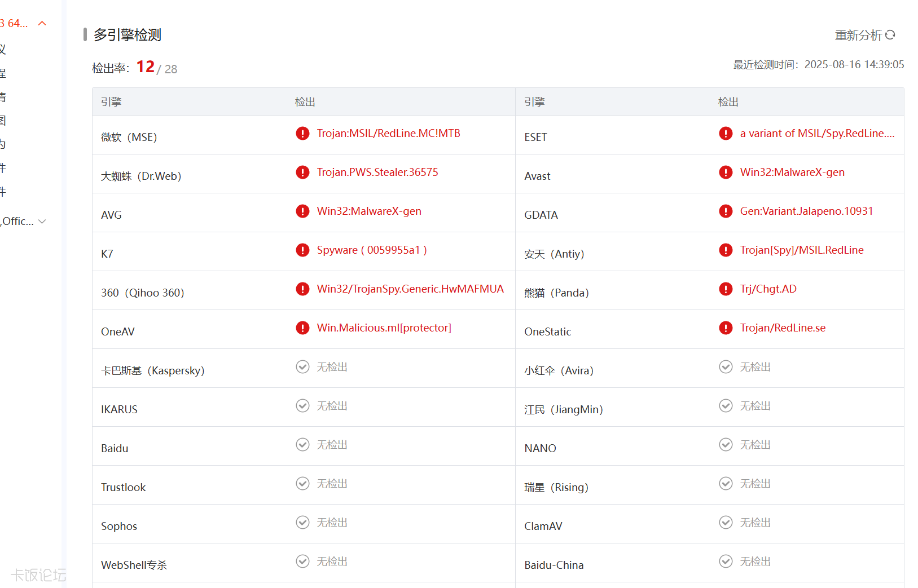Click red alert icon in ESET row
The image size is (918, 588).
(x=726, y=134)
